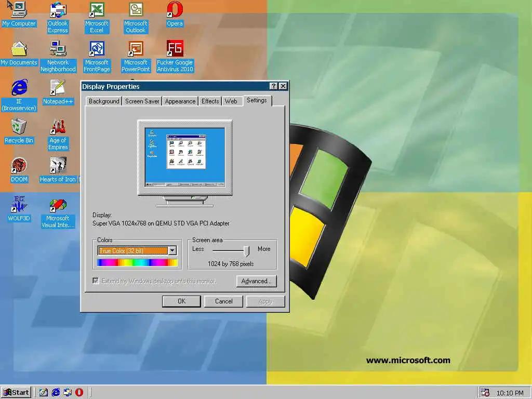
Task: Switch to the Web tab
Action: (231, 101)
